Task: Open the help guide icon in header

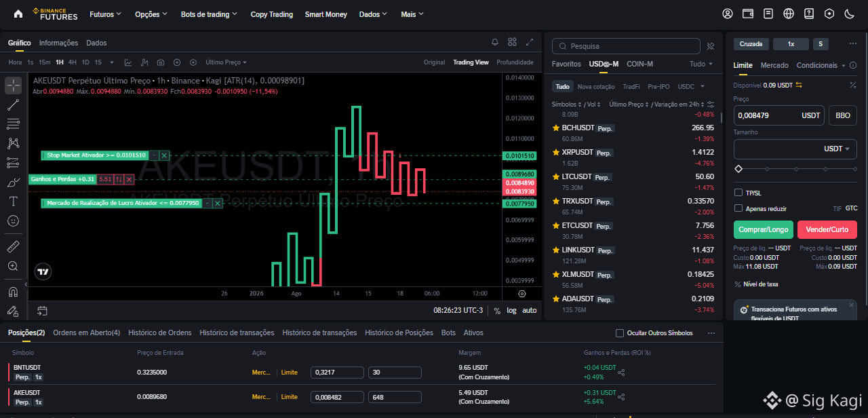Action: click(809, 14)
